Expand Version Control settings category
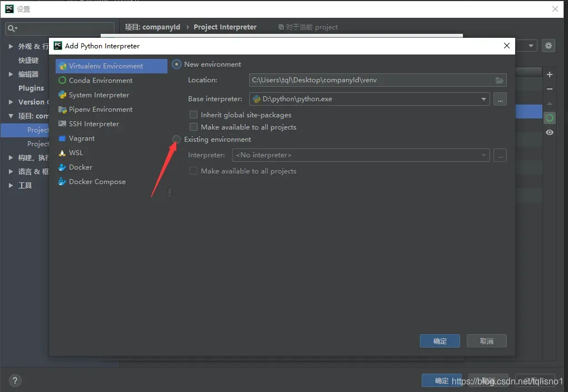Image resolution: width=568 pixels, height=392 pixels. click(11, 102)
